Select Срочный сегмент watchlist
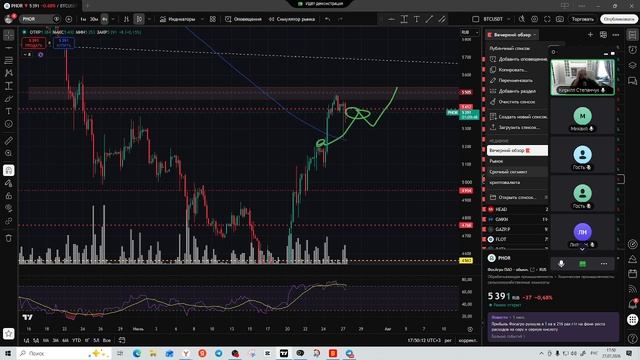This screenshot has width=640, height=360. coord(518,172)
